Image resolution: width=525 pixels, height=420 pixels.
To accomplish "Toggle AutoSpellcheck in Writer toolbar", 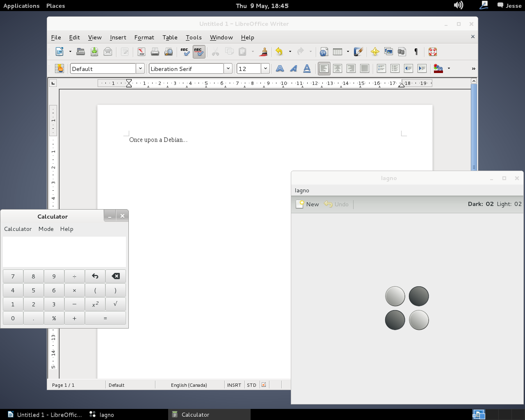I will pos(199,52).
